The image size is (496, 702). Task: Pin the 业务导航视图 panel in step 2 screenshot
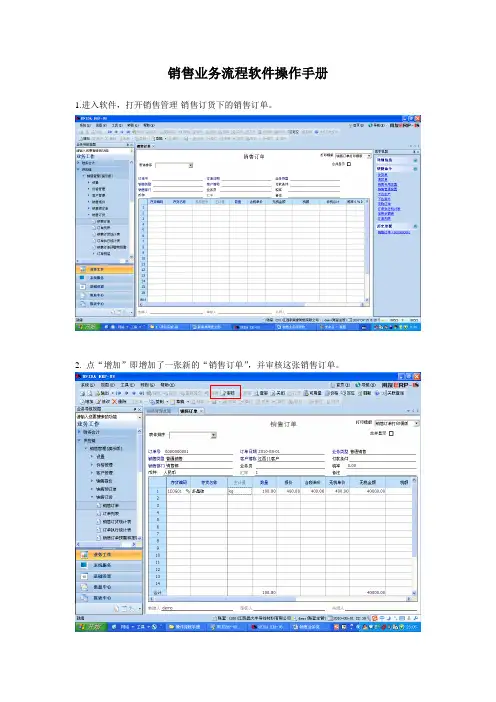tap(135, 410)
